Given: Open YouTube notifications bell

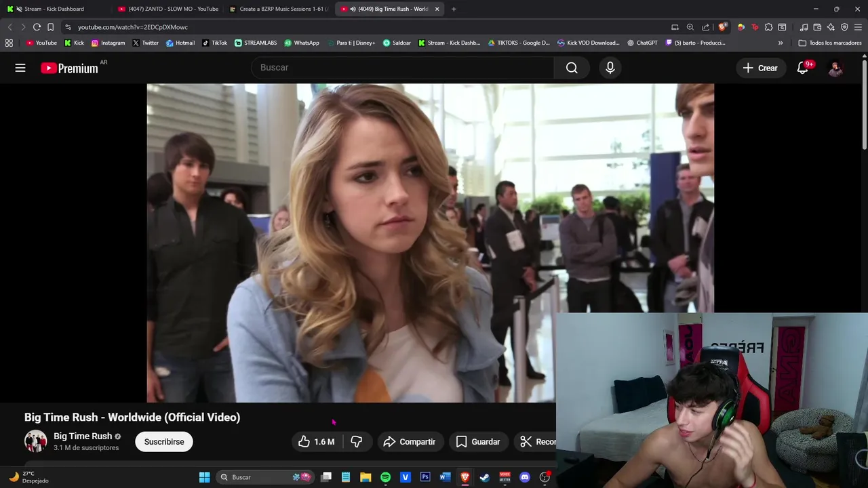Looking at the screenshot, I should point(803,68).
